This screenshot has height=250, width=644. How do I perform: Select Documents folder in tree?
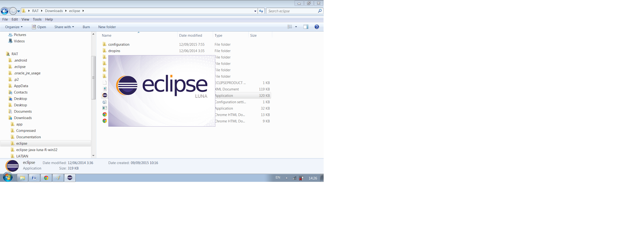(x=23, y=112)
